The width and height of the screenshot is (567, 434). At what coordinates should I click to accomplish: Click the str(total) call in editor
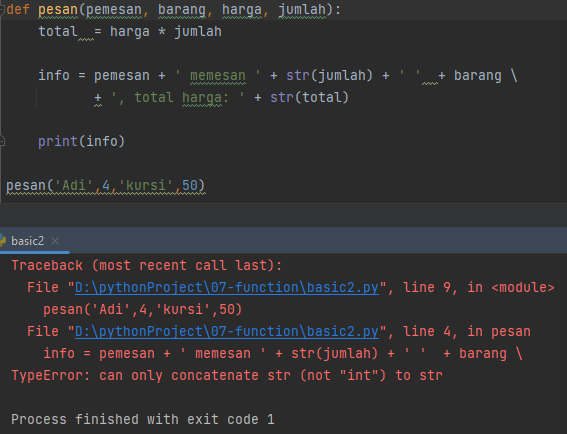coord(309,98)
